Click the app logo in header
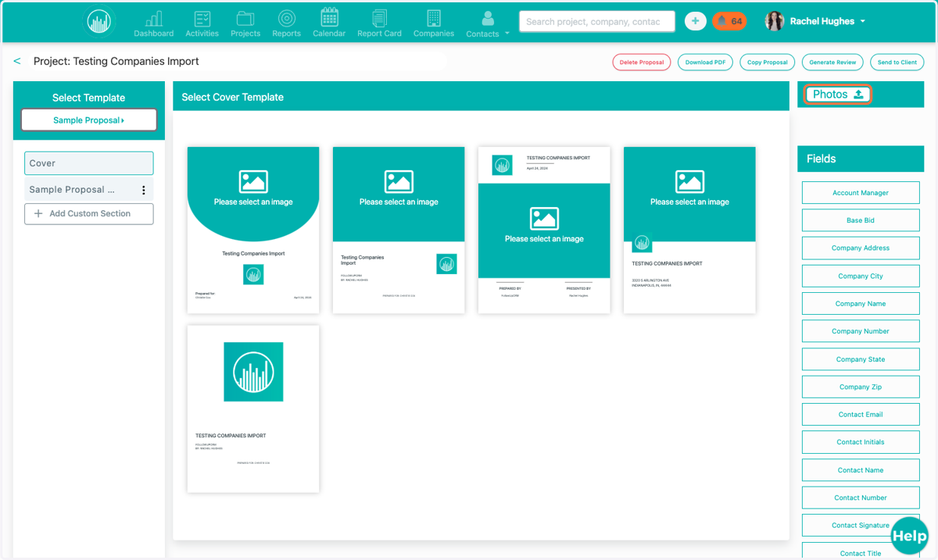 [x=99, y=22]
